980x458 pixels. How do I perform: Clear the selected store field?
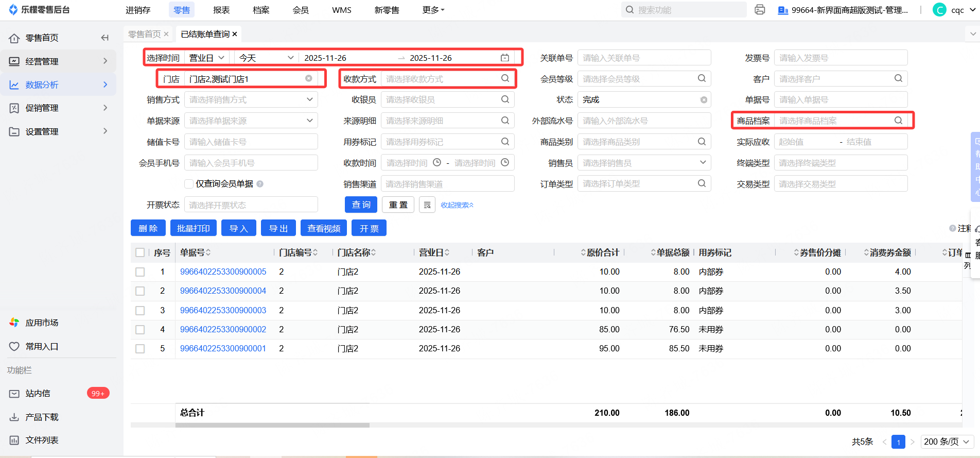(309, 79)
